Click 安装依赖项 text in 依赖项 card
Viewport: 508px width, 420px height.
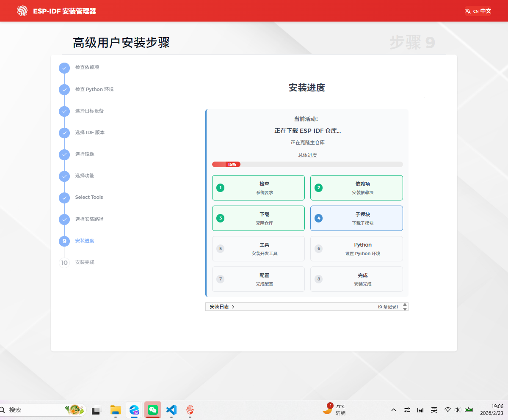pos(363,192)
